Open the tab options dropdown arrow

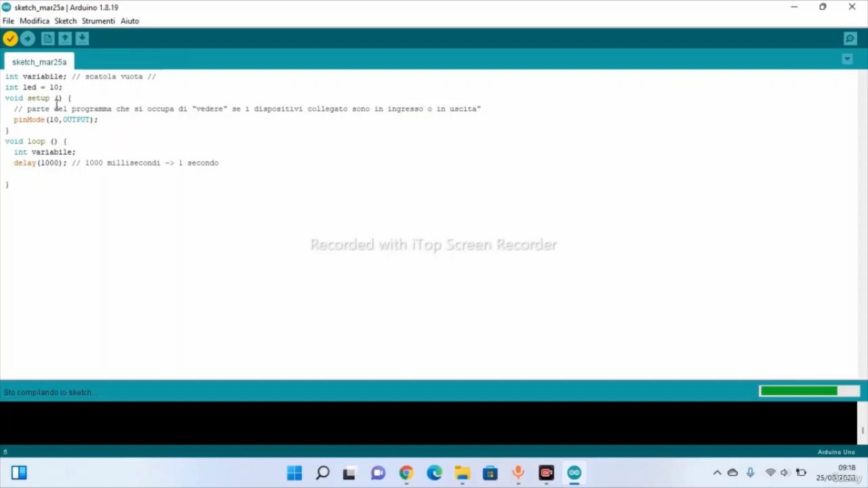click(x=847, y=59)
